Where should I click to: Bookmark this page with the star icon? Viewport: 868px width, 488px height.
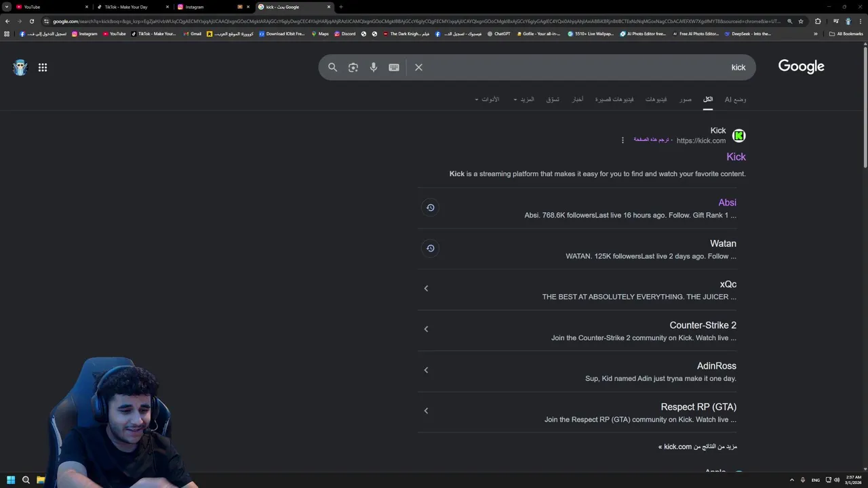(801, 21)
